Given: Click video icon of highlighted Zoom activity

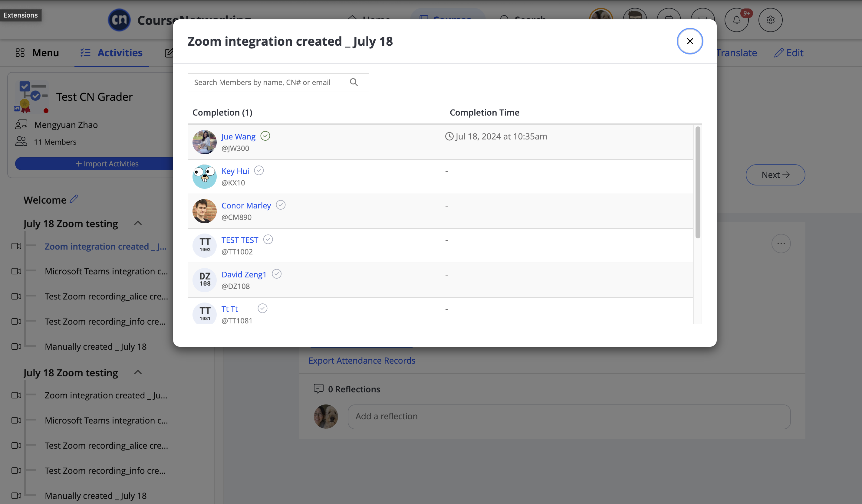Looking at the screenshot, I should click(x=16, y=246).
